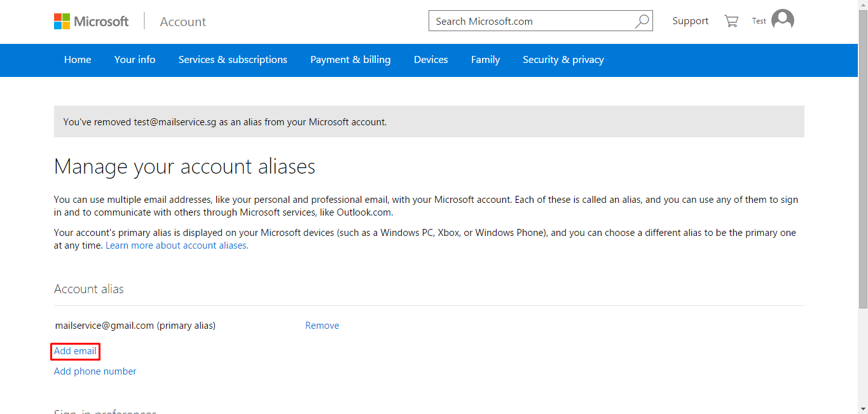Click the Account alias section heading
The image size is (868, 414).
click(89, 289)
